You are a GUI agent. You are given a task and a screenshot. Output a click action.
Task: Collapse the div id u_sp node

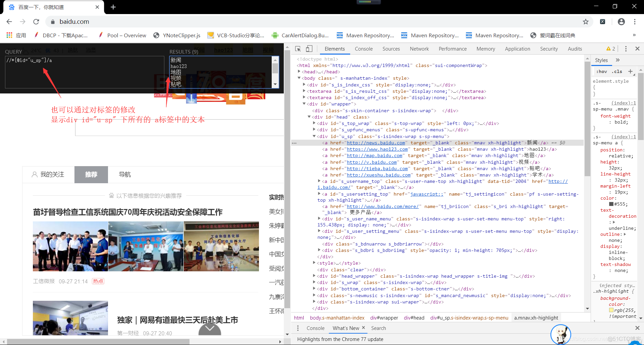point(314,136)
